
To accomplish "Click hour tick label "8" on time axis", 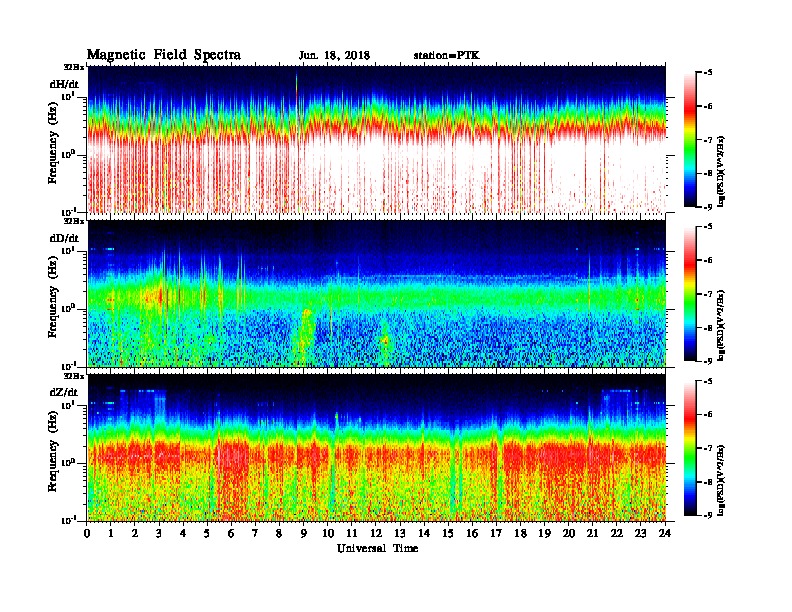I will tap(279, 533).
